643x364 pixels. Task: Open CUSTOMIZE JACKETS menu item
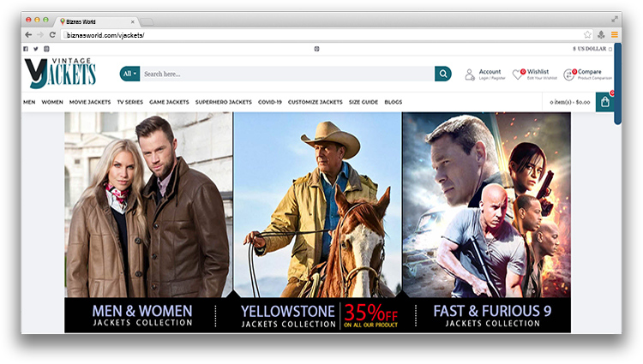pyautogui.click(x=315, y=102)
